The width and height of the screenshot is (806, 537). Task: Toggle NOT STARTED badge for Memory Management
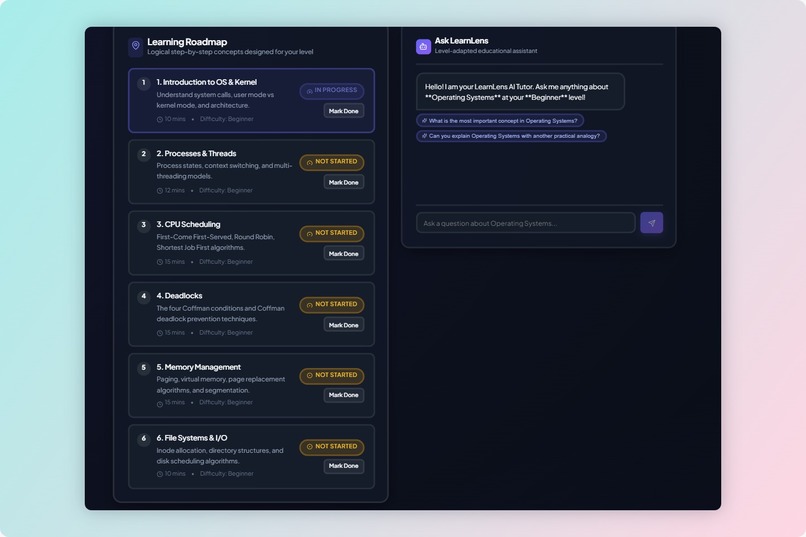pyautogui.click(x=332, y=376)
